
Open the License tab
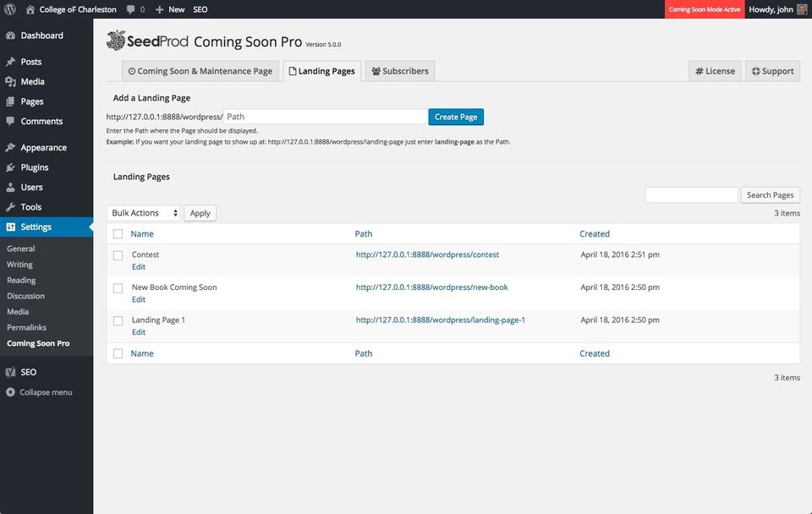point(716,71)
